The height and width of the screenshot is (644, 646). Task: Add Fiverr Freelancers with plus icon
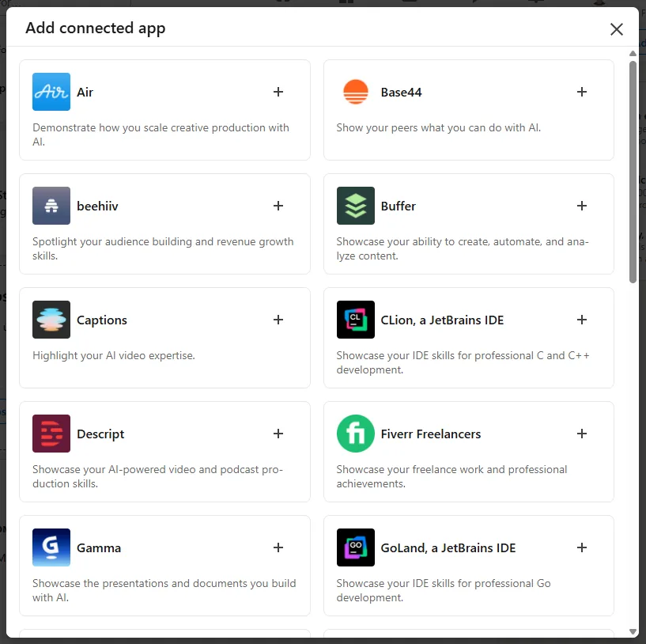pyautogui.click(x=582, y=434)
